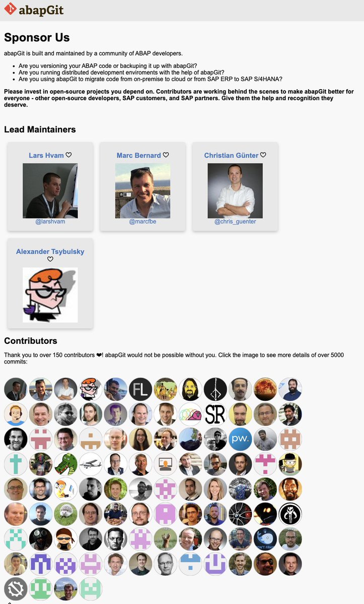
Task: Click the heart icon next to Lars Hvam
Action: point(69,155)
